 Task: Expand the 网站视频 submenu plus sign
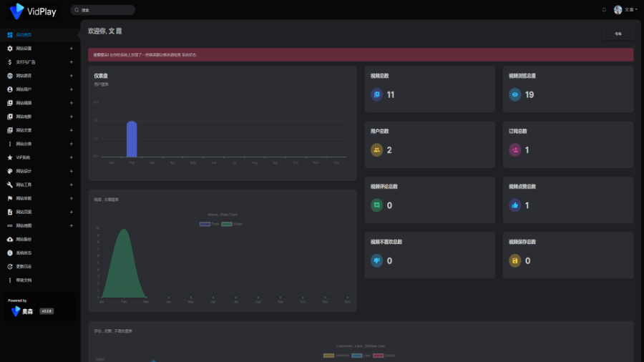(x=71, y=103)
